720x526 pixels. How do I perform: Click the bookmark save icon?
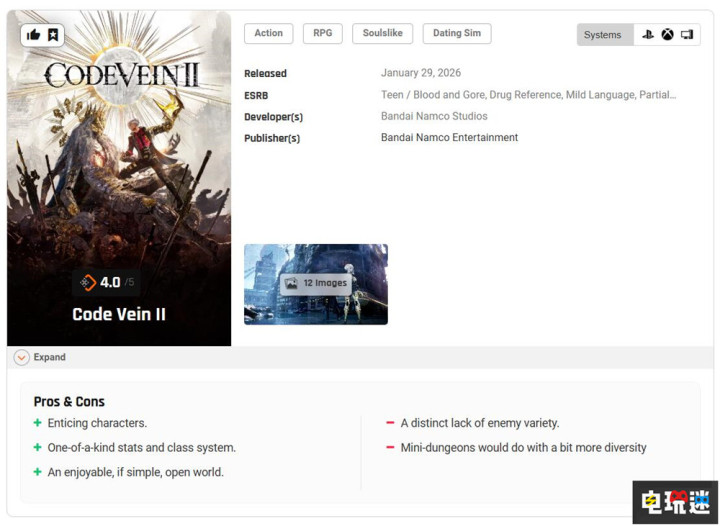(x=53, y=35)
